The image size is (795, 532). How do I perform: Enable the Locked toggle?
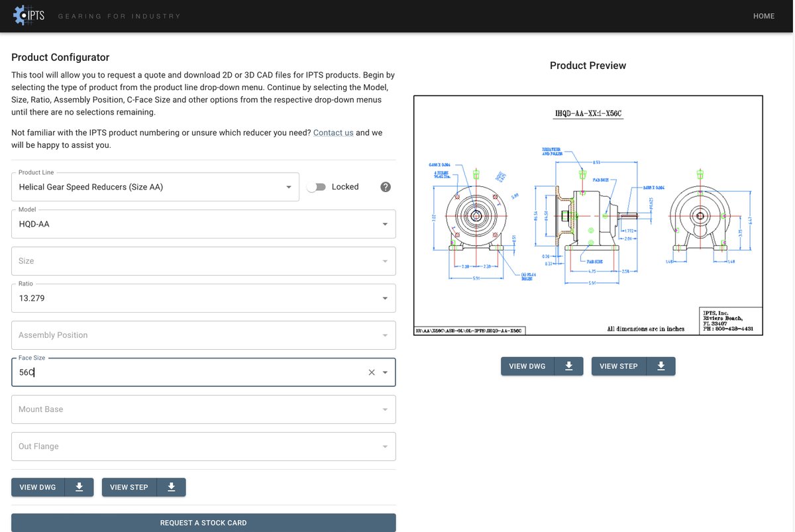coord(317,187)
